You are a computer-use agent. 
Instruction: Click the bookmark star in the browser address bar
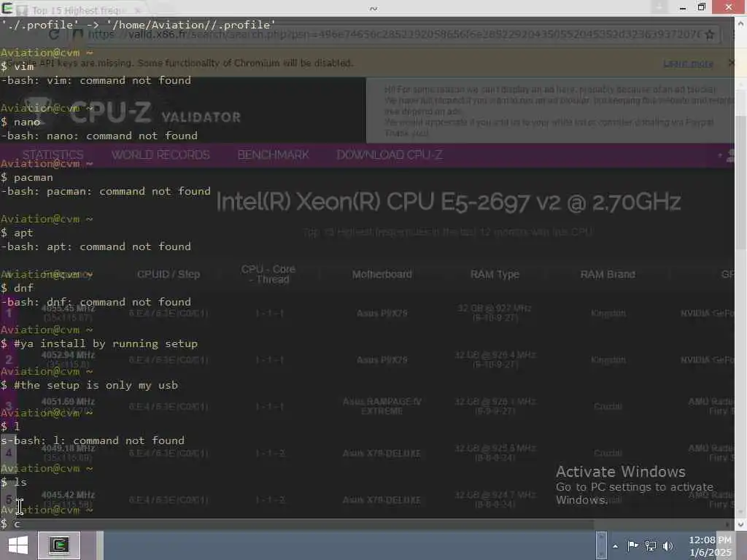click(709, 35)
